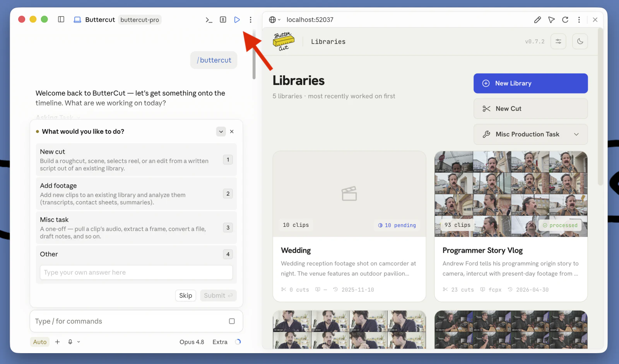The width and height of the screenshot is (619, 364).
Task: Click the fcpx export label
Action: (491, 290)
